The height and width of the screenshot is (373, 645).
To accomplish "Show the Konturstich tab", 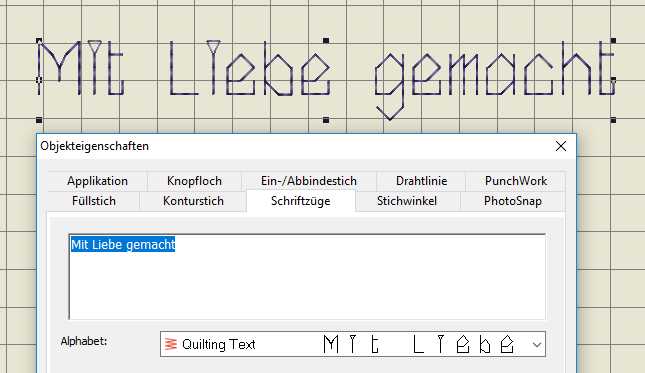I will (x=193, y=201).
